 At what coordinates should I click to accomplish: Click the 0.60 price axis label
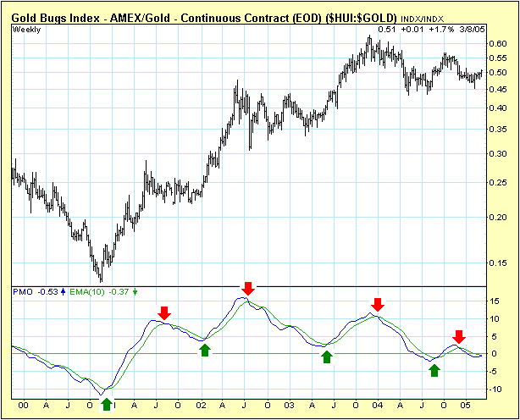pyautogui.click(x=500, y=43)
